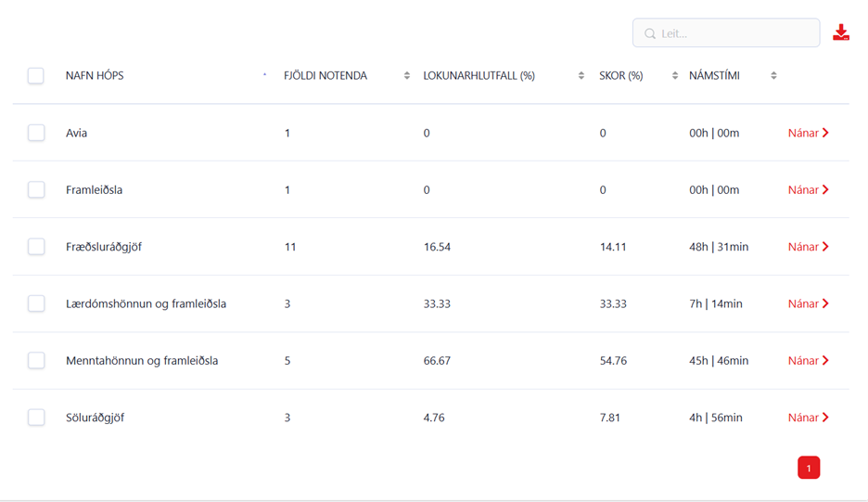
Task: Click the red download export icon
Action: (x=841, y=32)
